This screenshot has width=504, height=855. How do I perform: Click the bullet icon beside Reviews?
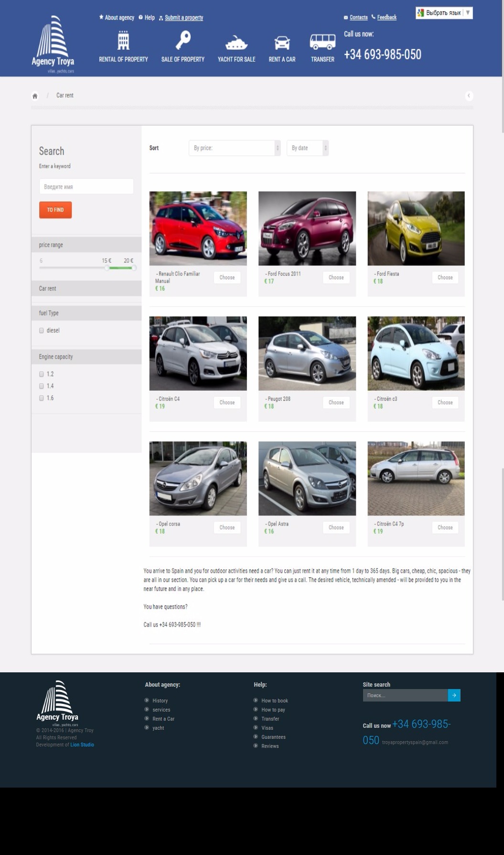[256, 745]
